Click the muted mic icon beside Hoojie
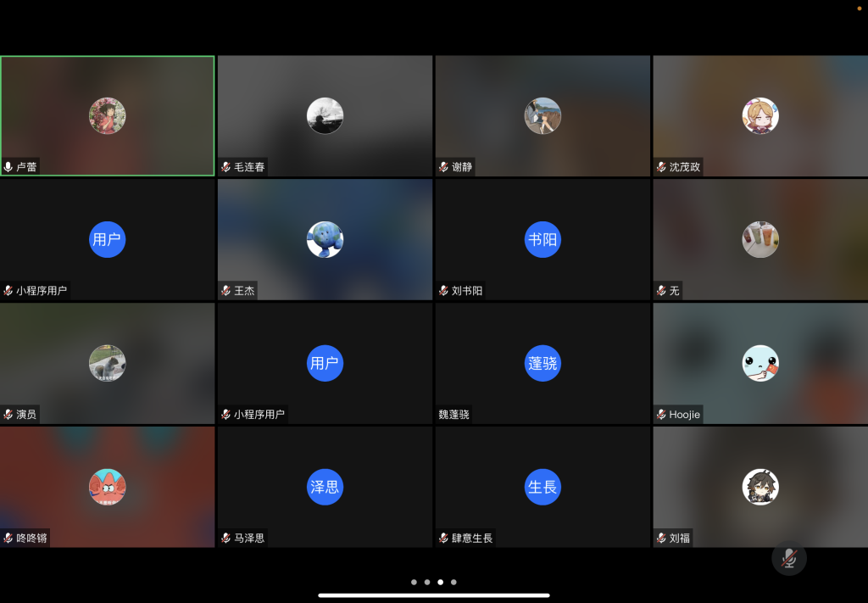 661,415
